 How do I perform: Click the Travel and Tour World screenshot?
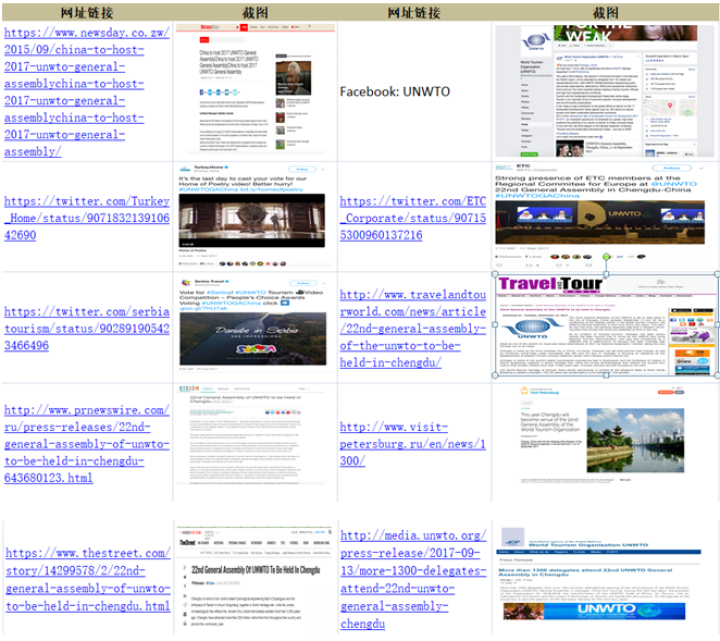[x=606, y=325]
